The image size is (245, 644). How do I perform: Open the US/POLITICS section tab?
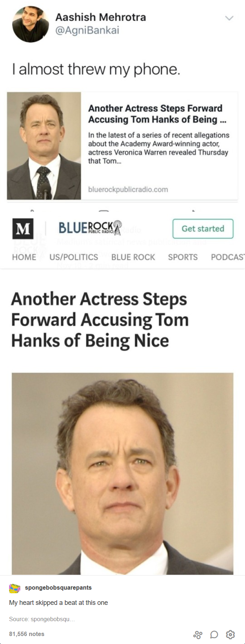point(74,257)
